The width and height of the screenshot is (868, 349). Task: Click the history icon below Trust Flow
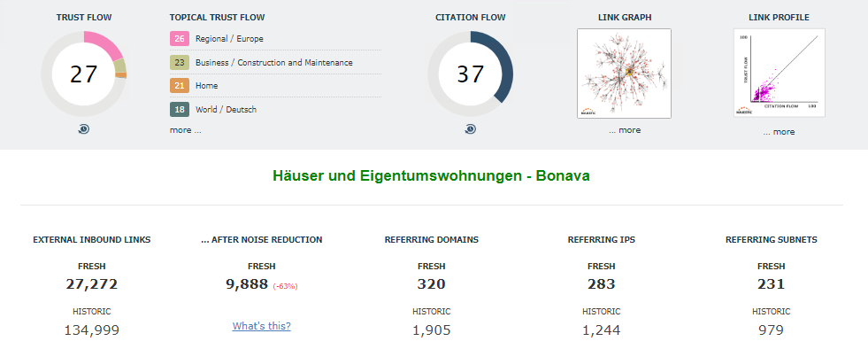[83, 129]
